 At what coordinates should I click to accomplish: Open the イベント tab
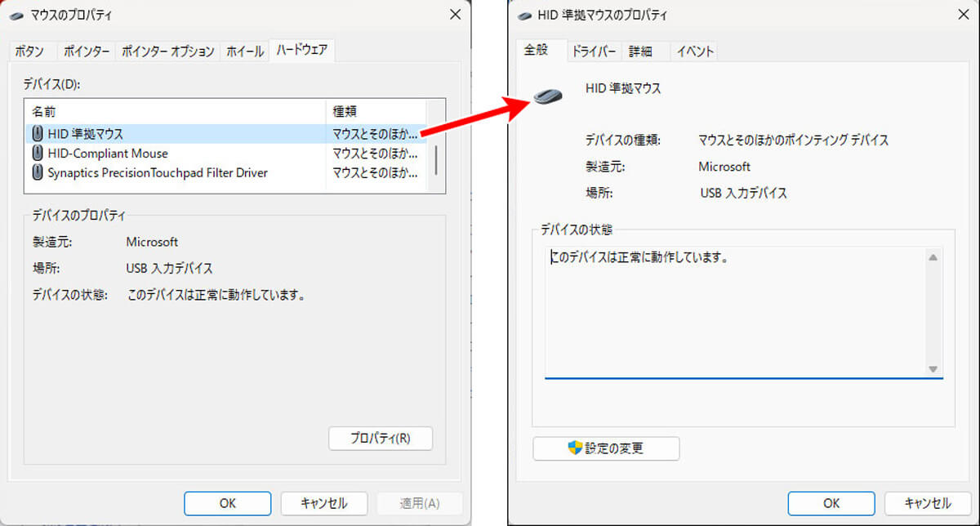click(695, 51)
